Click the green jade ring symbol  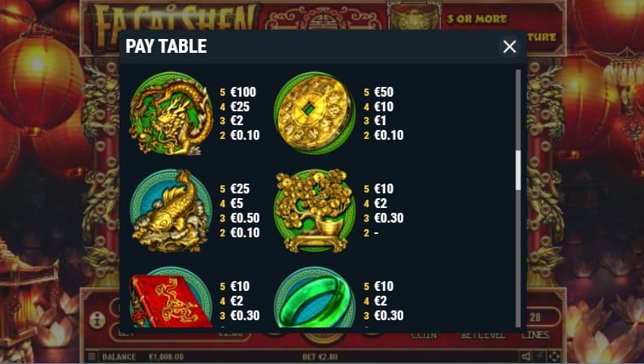(315, 297)
